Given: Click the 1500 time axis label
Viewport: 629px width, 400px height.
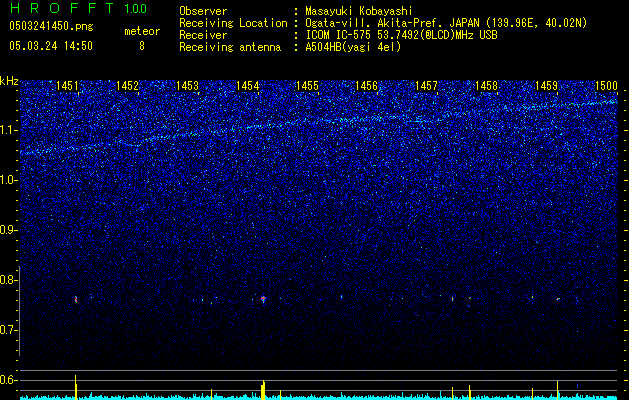Looking at the screenshot, I should [x=606, y=85].
